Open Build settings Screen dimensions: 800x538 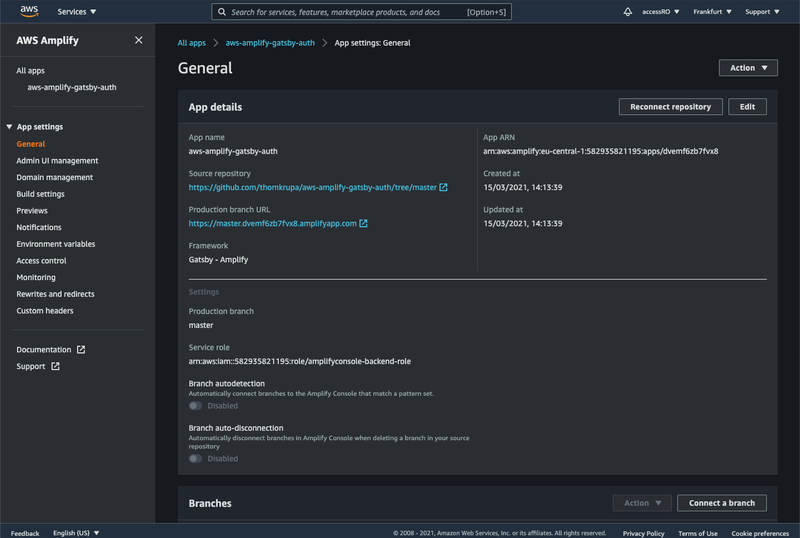pyautogui.click(x=40, y=194)
